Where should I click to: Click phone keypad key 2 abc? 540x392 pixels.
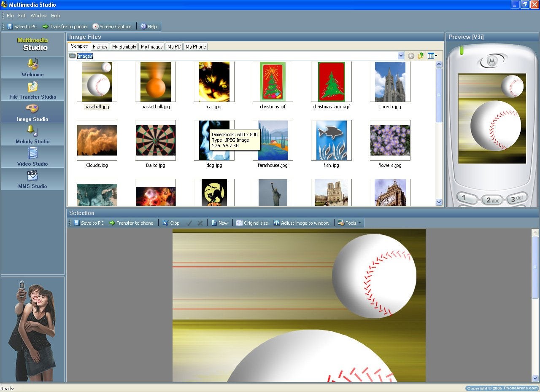492,200
